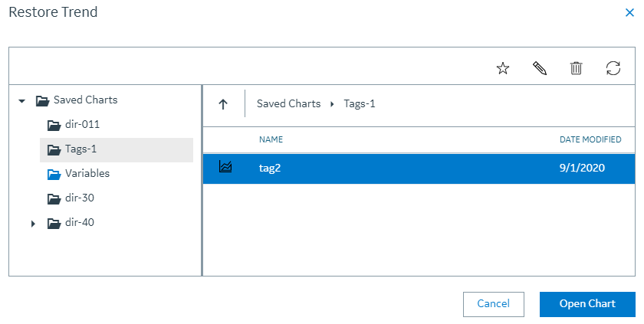The height and width of the screenshot is (324, 644).
Task: Go up one folder level arrow
Action: (223, 104)
